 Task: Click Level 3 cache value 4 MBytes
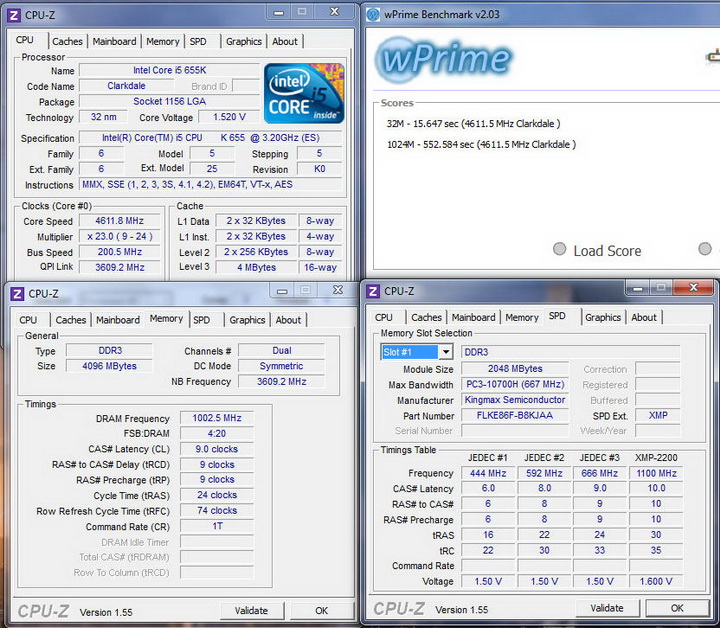[257, 268]
